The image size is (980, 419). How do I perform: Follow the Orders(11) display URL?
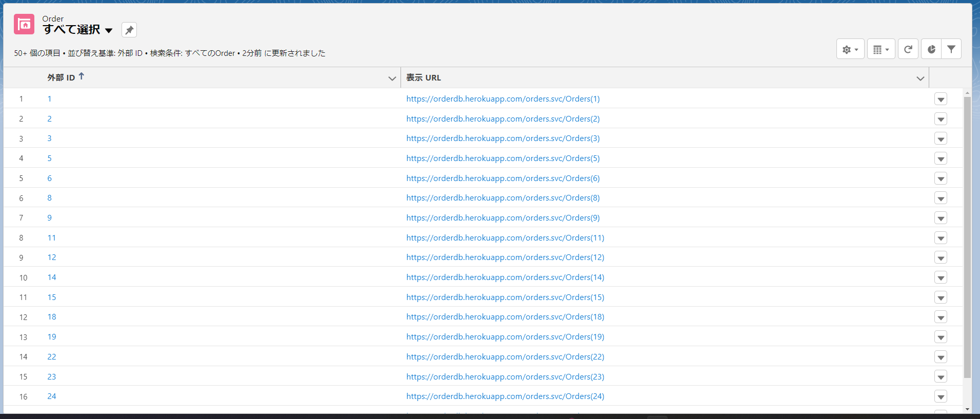pos(505,238)
